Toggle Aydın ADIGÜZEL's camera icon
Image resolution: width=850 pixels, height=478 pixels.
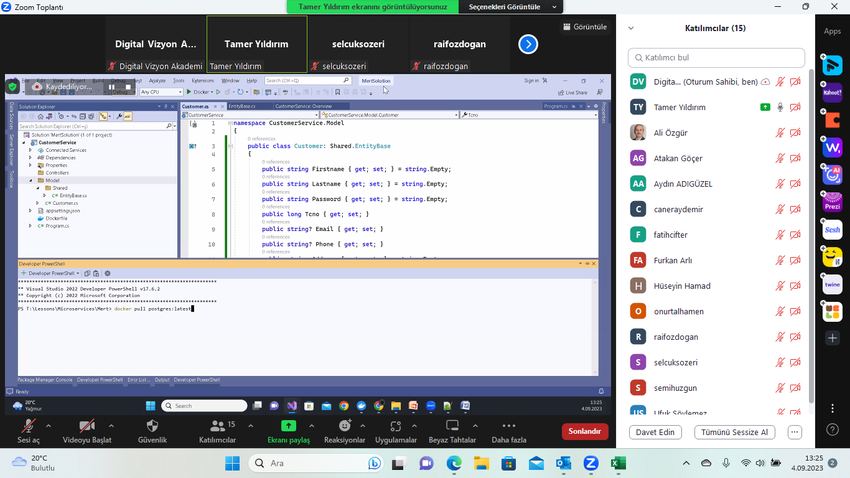pos(795,184)
